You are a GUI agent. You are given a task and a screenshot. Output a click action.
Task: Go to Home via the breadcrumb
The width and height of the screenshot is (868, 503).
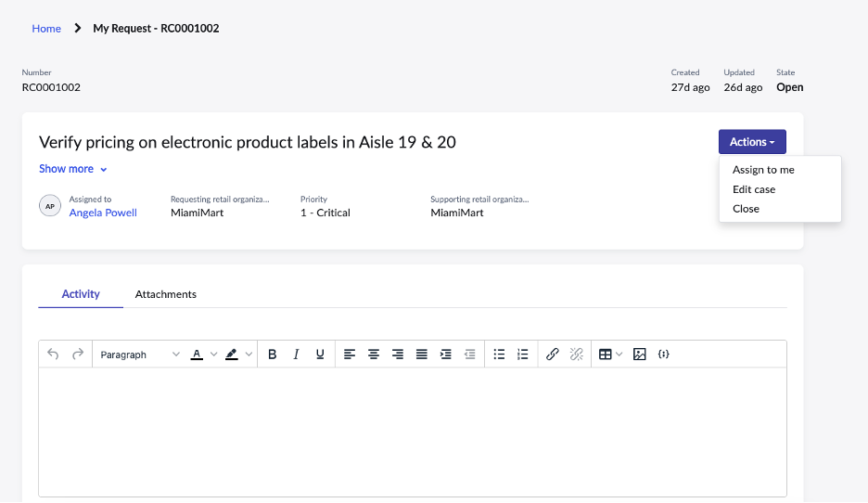coord(46,28)
